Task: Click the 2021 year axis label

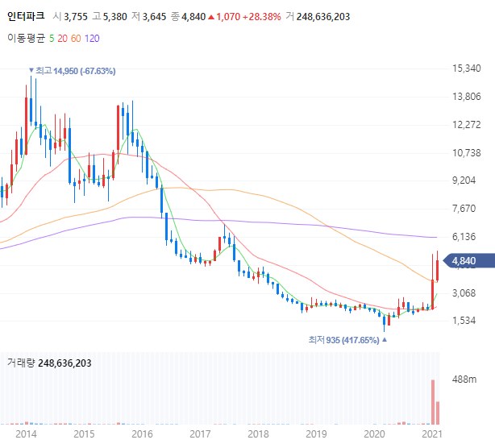Action: (x=432, y=434)
